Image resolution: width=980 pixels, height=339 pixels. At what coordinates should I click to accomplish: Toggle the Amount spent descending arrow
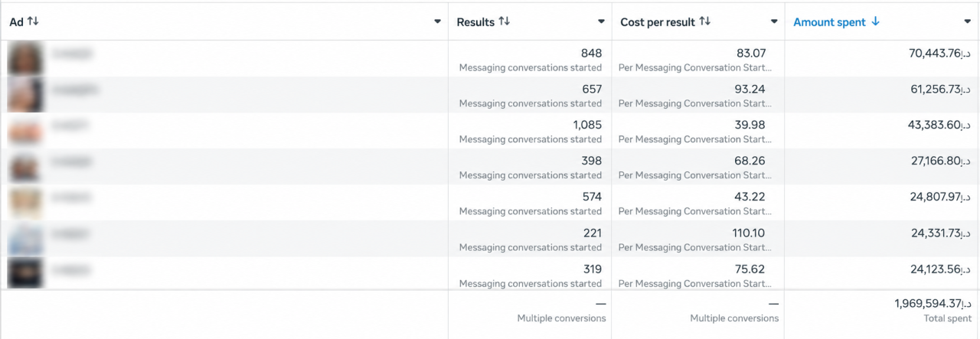point(876,21)
